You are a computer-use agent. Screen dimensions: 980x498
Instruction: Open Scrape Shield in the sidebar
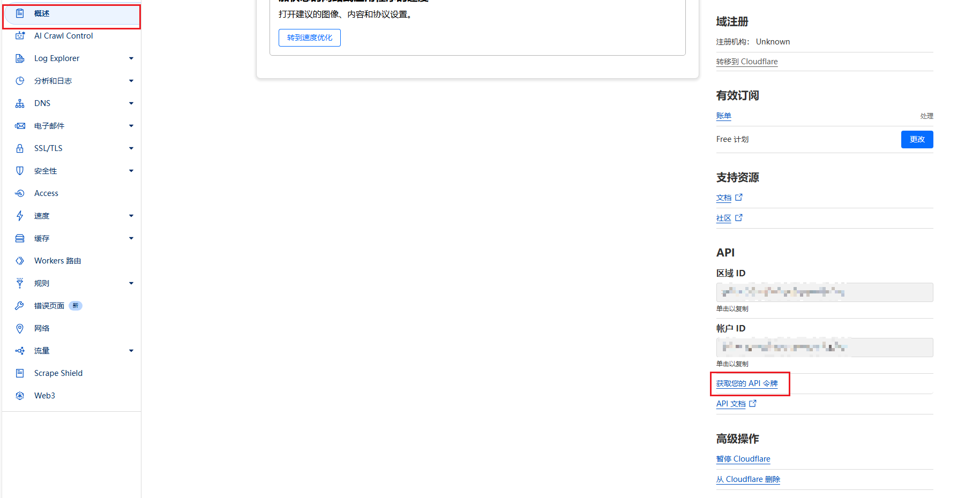pos(58,373)
